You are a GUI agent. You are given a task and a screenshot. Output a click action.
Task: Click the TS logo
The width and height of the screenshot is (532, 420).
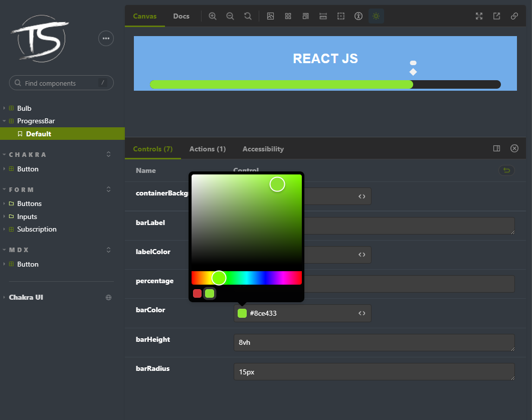click(41, 39)
